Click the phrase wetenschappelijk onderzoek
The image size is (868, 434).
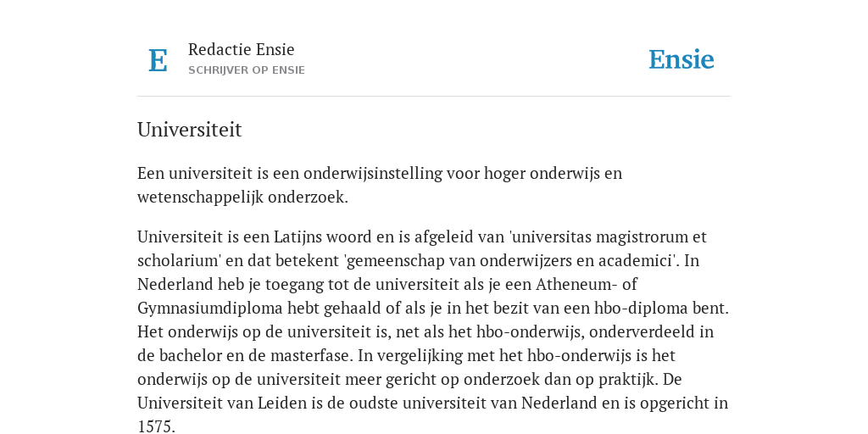click(242, 197)
